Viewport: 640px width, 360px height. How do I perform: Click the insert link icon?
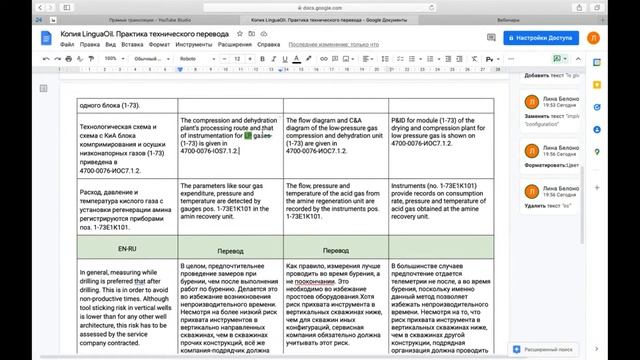324,59
